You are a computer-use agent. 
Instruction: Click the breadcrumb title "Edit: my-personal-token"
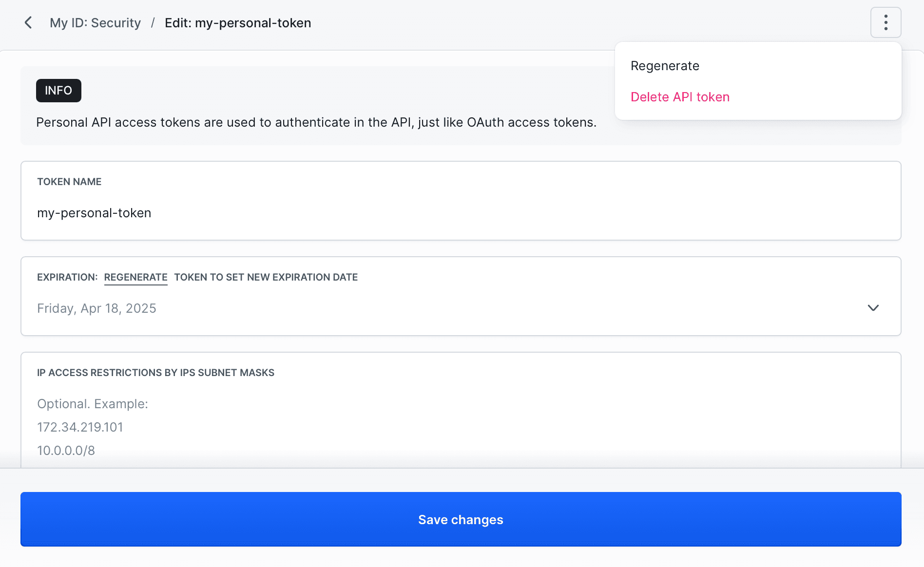click(238, 22)
